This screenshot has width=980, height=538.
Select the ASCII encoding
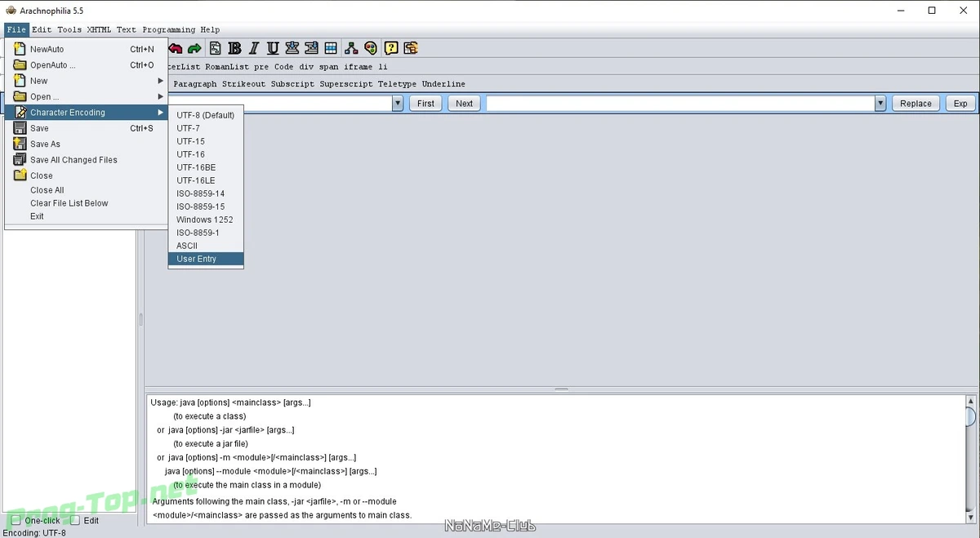click(x=206, y=246)
